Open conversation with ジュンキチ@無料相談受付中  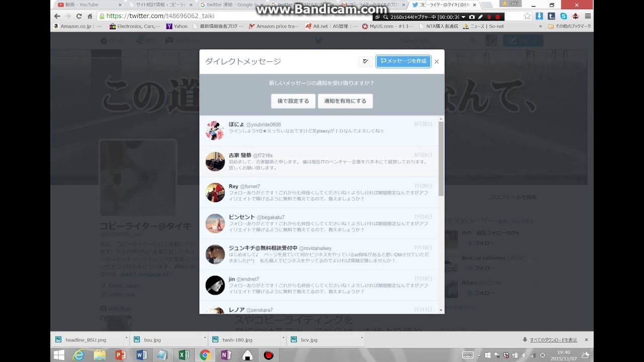(x=319, y=254)
